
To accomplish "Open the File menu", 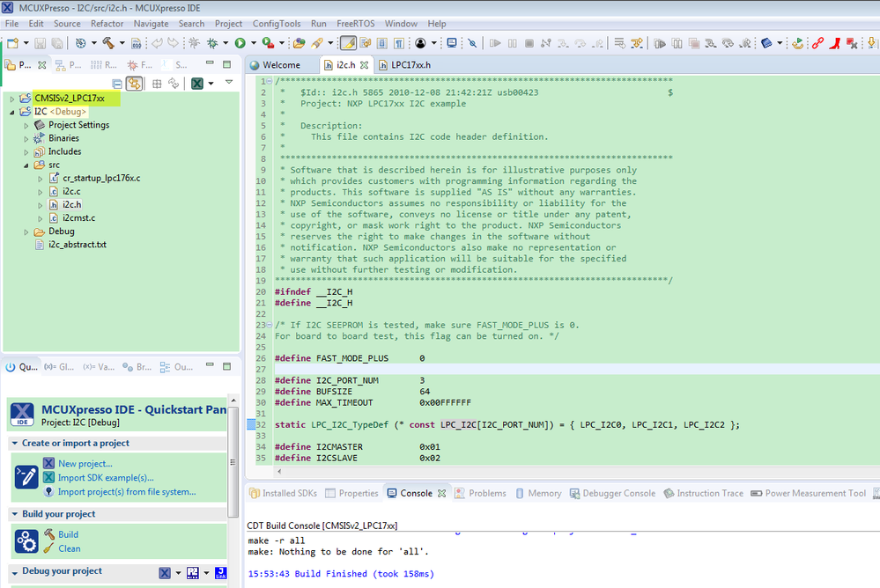I will tap(11, 24).
